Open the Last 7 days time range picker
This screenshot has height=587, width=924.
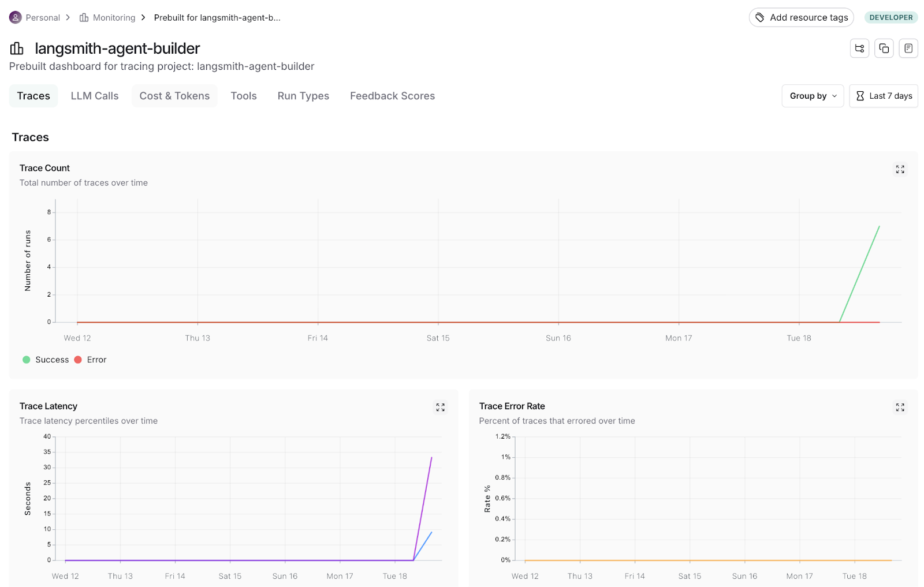pyautogui.click(x=884, y=96)
